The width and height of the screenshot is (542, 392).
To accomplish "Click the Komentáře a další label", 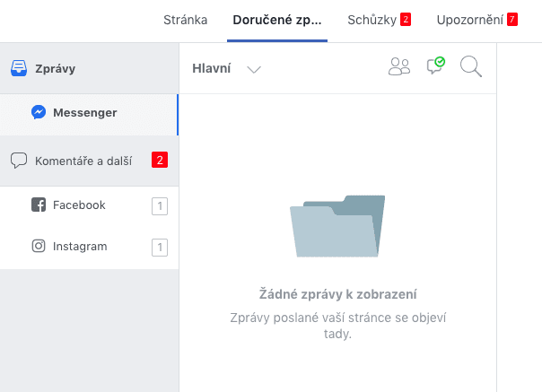I will click(x=83, y=161).
